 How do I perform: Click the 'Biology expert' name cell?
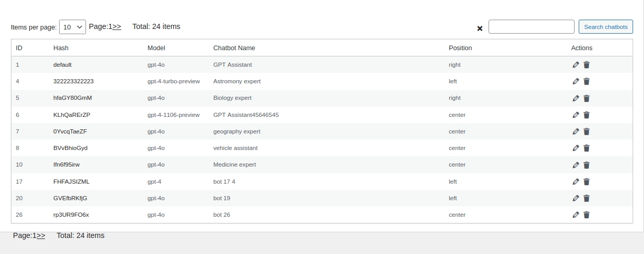pos(233,98)
